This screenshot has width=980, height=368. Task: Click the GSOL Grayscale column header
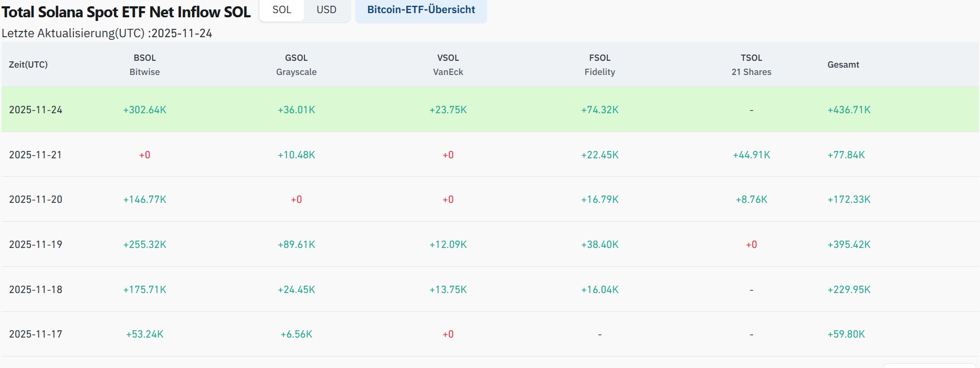297,64
